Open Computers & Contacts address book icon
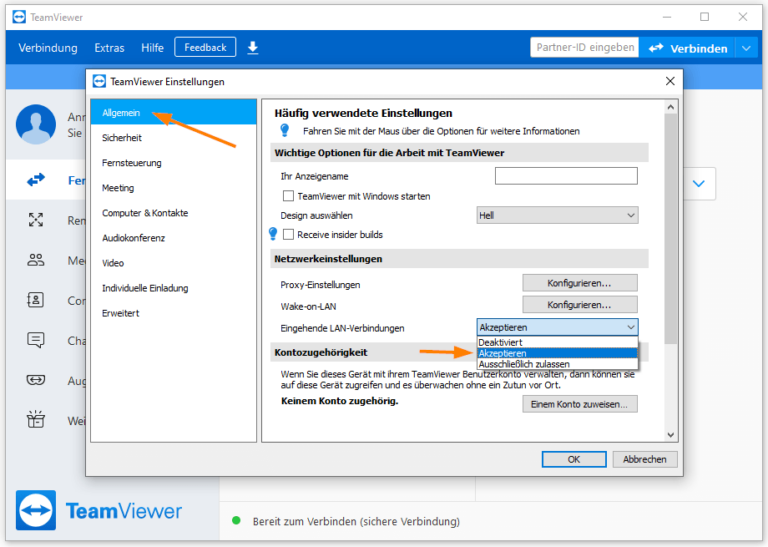Viewport: 768px width, 547px height. coord(36,300)
